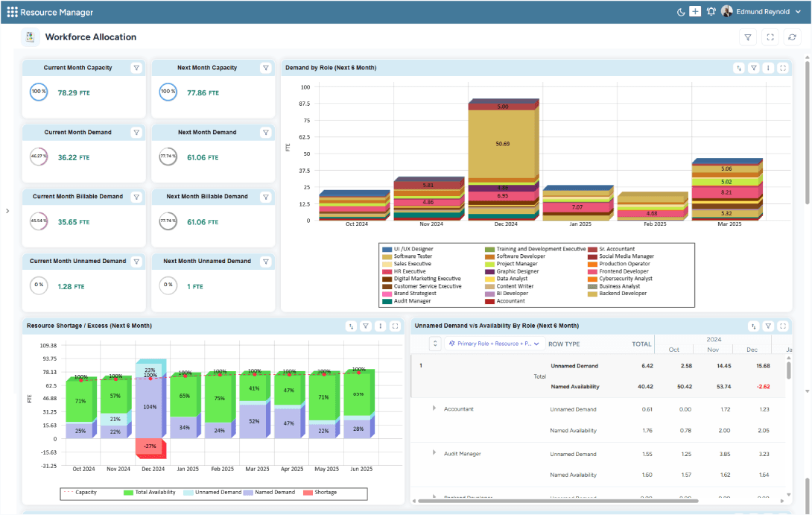Toggle Software Tester legend entry
The image size is (812, 515).
(x=407, y=256)
